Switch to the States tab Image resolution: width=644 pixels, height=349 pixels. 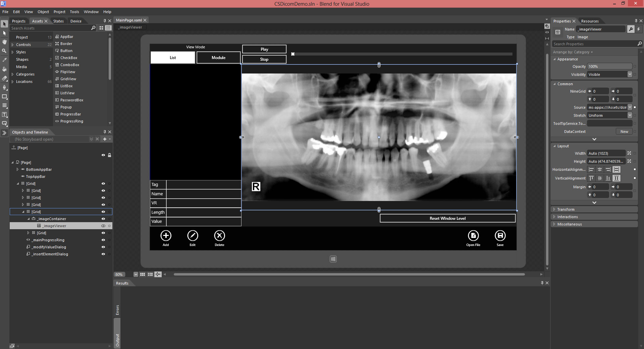coord(58,21)
